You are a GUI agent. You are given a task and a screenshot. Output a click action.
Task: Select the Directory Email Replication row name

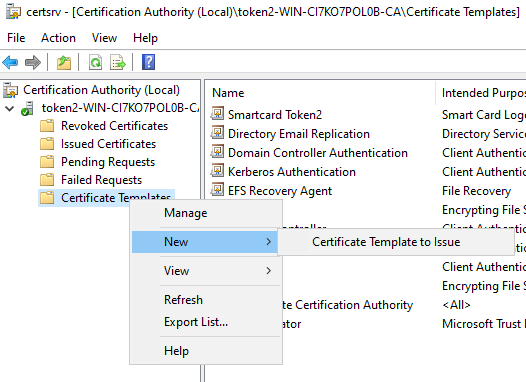coord(299,134)
